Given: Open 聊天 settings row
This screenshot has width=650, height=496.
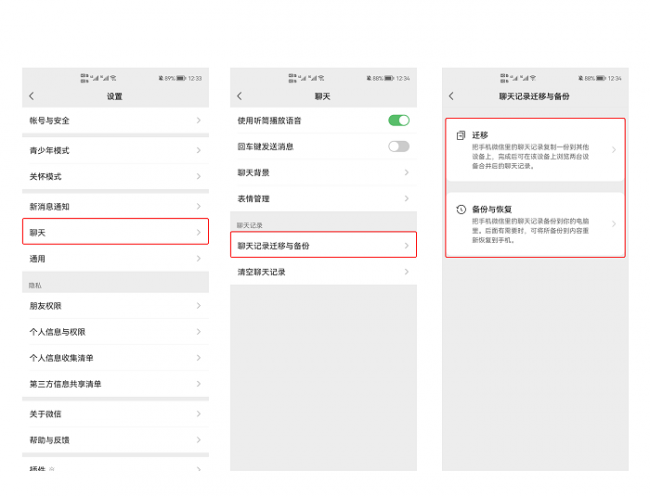Looking at the screenshot, I should point(115,232).
